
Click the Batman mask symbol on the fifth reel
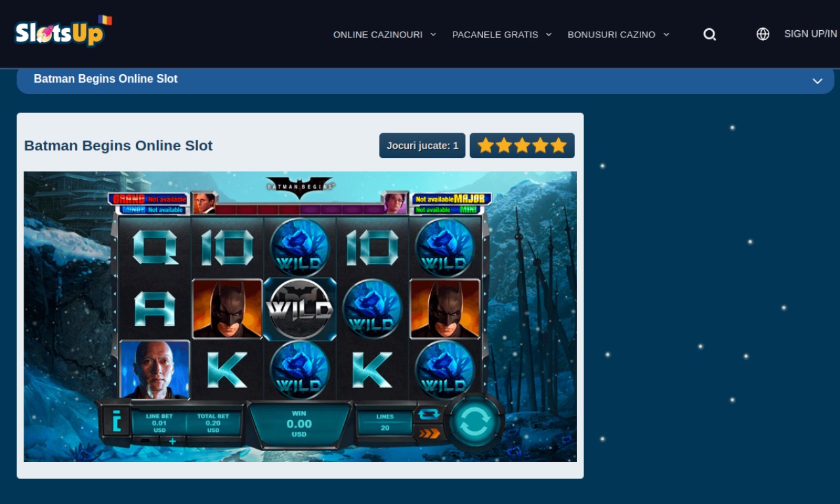[x=445, y=308]
